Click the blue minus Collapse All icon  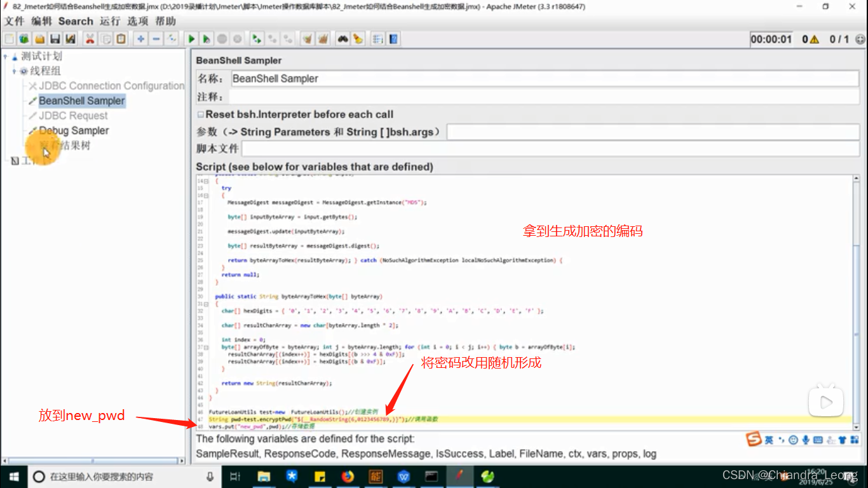pyautogui.click(x=156, y=39)
